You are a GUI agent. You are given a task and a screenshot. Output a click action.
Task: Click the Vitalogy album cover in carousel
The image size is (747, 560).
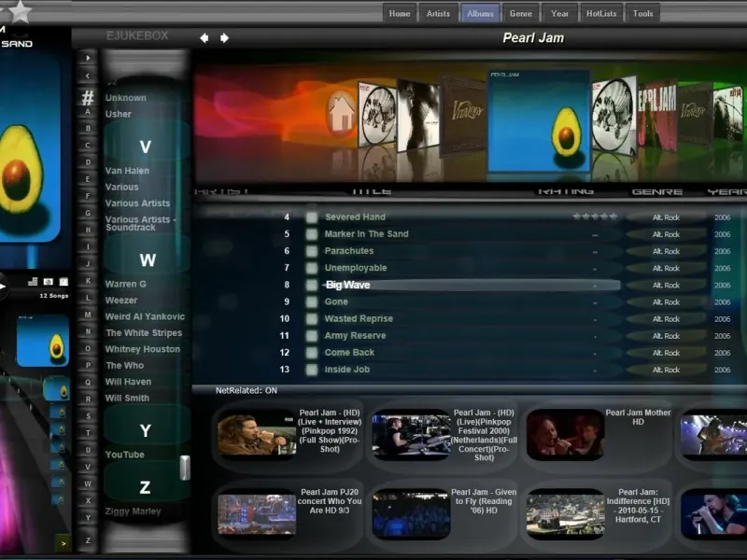pyautogui.click(x=464, y=114)
